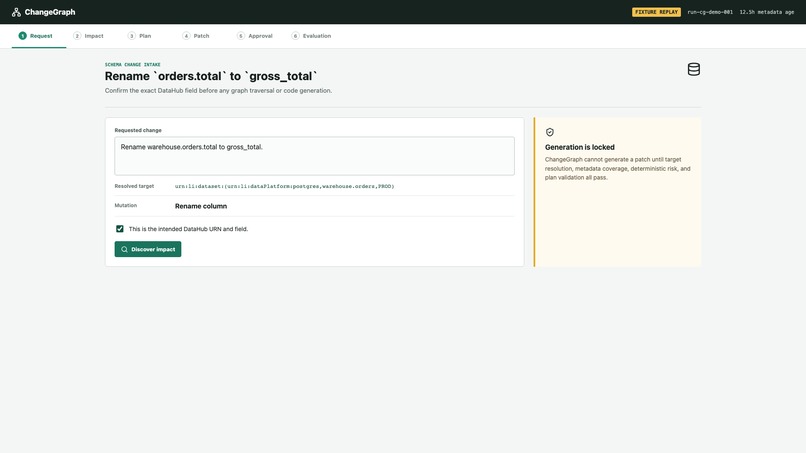Click the database icon at top right
Screen dimensions: 806x453
coord(693,69)
